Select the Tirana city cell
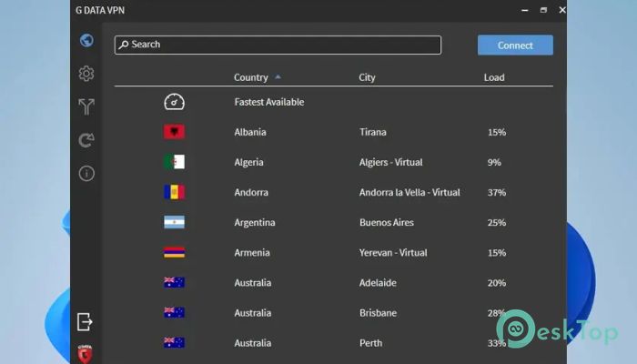Viewport: 637px width, 364px height. coord(373,132)
